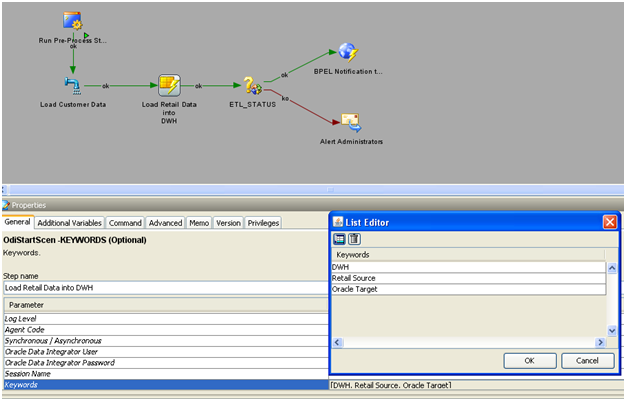The height and width of the screenshot is (401, 626).
Task: Select the DWH keyword row
Action: point(468,267)
